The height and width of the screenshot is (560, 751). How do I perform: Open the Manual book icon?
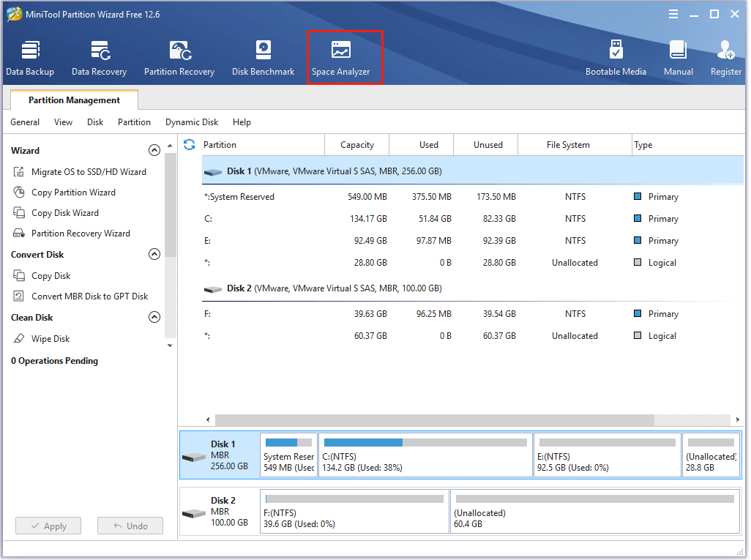click(x=679, y=58)
